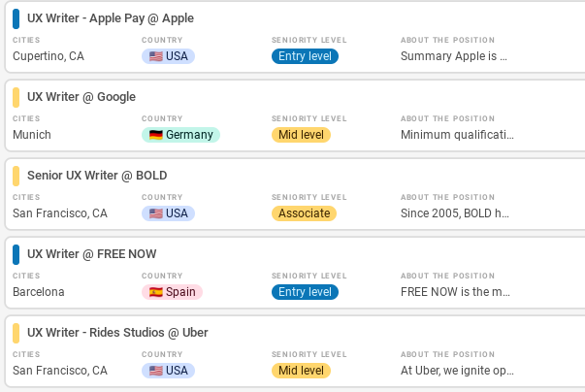
Task: Click Mid level badge on Uber card
Action: 301,371
